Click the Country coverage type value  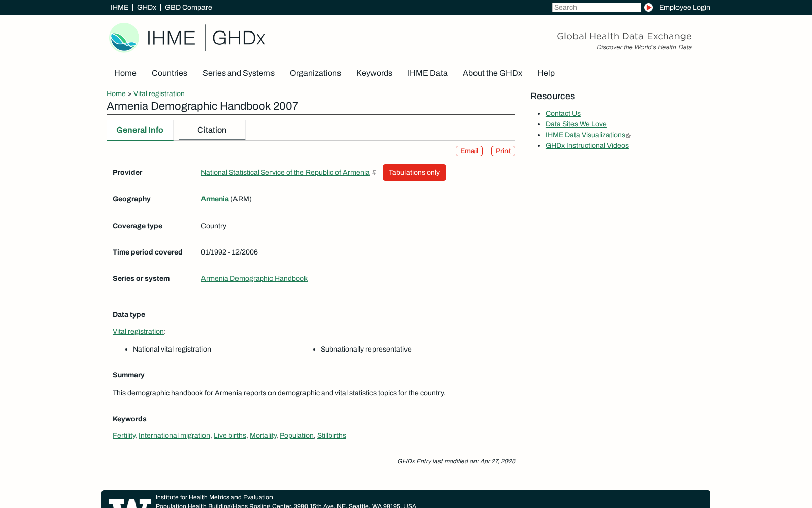pos(214,226)
